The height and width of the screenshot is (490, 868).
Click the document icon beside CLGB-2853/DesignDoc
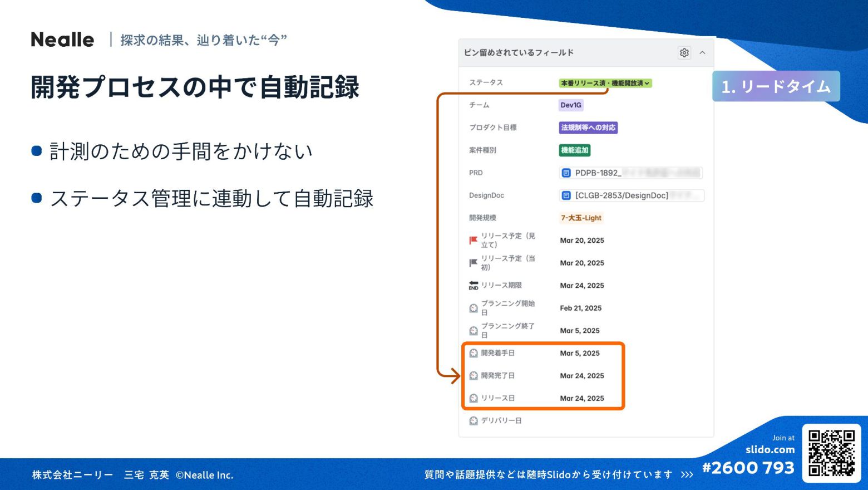[x=566, y=195]
